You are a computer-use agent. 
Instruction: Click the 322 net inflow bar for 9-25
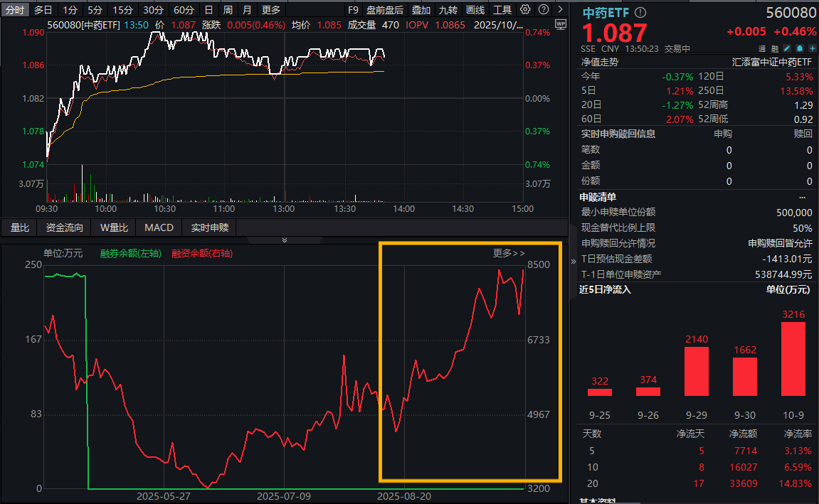[x=600, y=392]
